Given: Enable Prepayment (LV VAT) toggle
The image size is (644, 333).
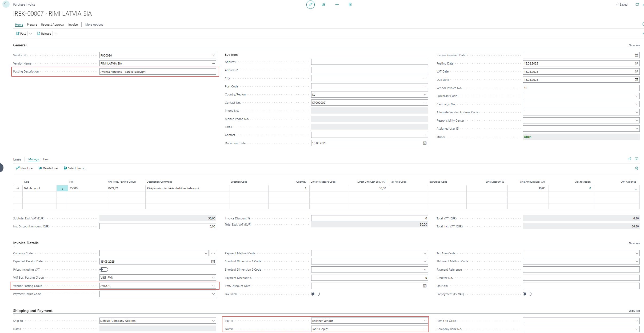Looking at the screenshot, I should 527,294.
